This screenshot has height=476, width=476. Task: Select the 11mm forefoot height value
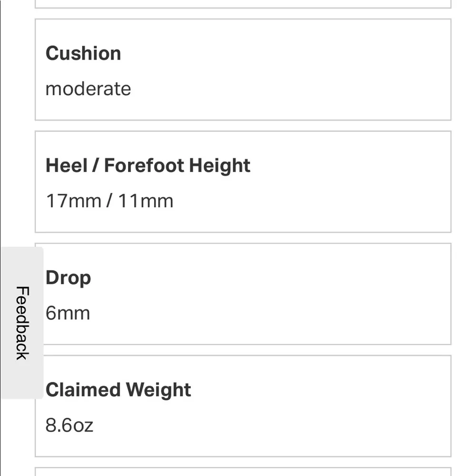[x=145, y=200]
